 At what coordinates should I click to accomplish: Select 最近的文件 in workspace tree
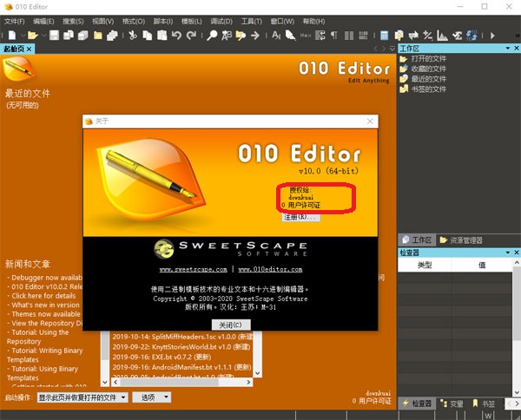click(427, 79)
